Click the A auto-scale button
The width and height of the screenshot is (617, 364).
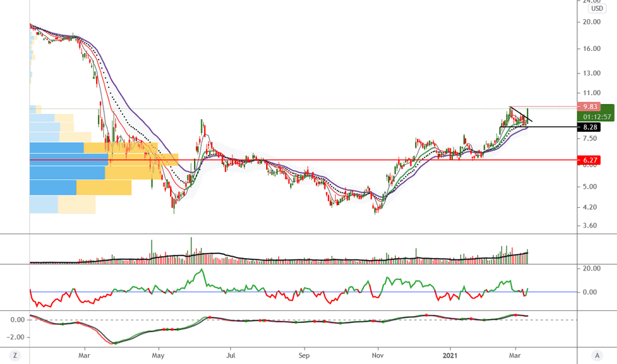597,356
